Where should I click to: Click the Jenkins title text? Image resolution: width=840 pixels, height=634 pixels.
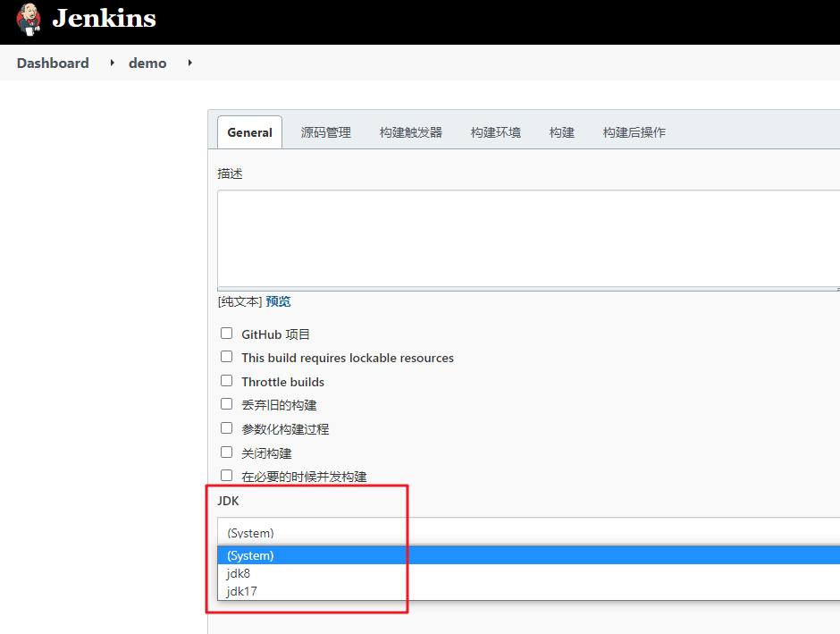[x=104, y=19]
